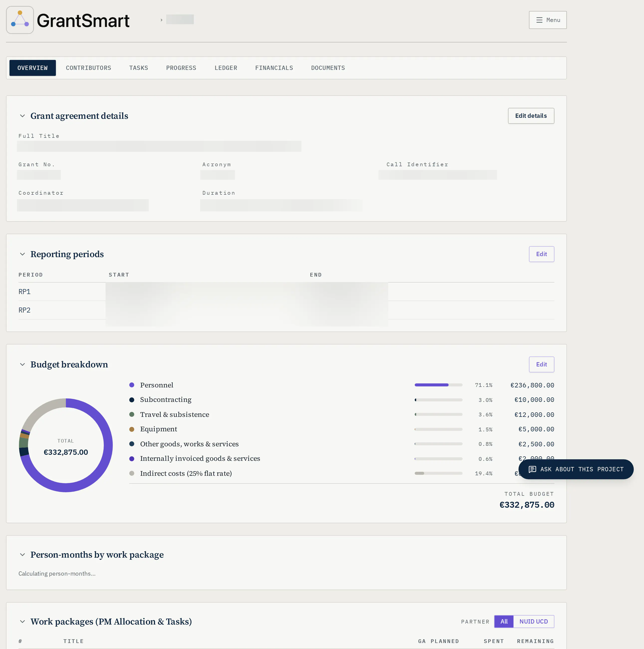Go to the Progress tab
644x649 pixels.
[x=181, y=68]
